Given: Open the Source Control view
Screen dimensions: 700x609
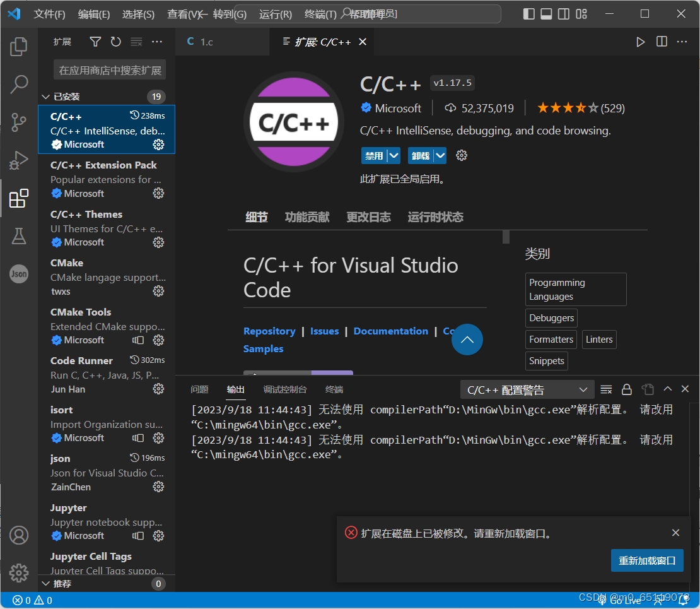Looking at the screenshot, I should 19,122.
